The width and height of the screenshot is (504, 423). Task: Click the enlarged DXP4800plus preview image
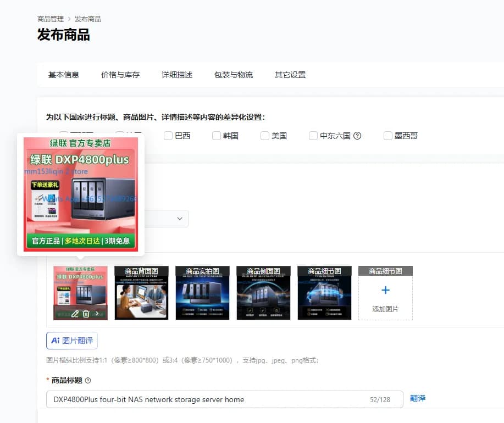pyautogui.click(x=81, y=194)
